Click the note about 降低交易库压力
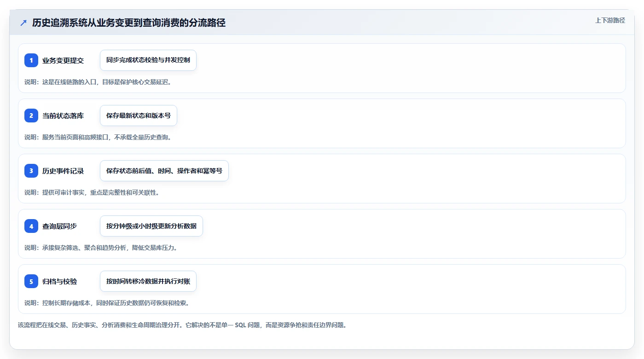This screenshot has width=644, height=359. (x=101, y=248)
